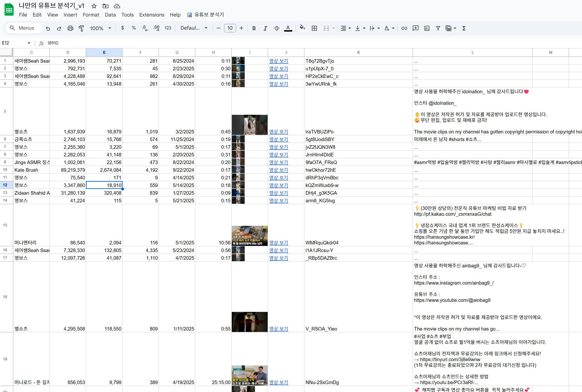Create a filter icon
This screenshot has height=392, width=582.
(438, 28)
